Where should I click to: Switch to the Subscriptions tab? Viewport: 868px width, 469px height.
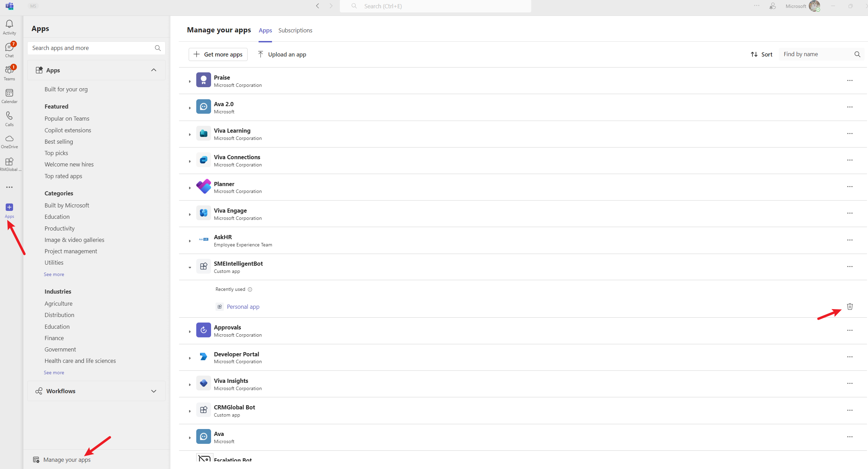(x=295, y=30)
